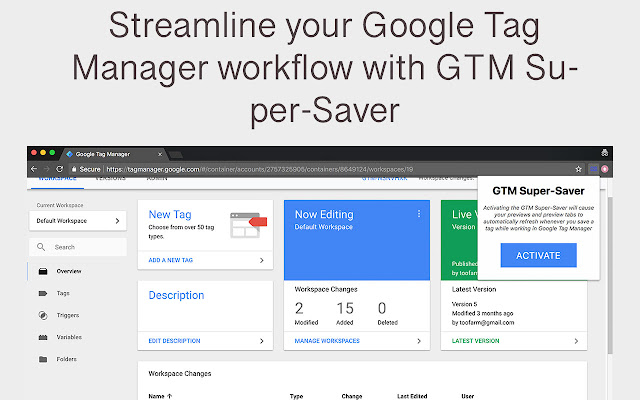Click the Triggers circle icon
The width and height of the screenshot is (640, 400).
click(43, 315)
